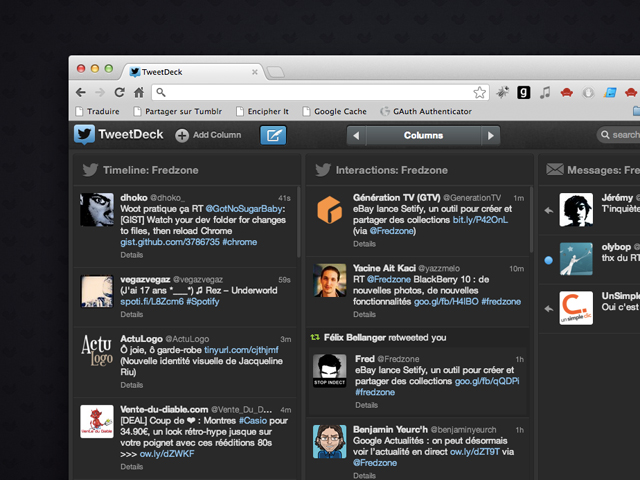Open Details under Génération TV tweet

pos(364,244)
